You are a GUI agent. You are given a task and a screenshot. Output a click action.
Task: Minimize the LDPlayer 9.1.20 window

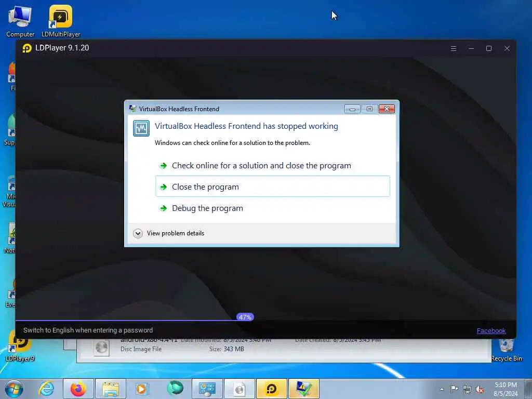471,48
